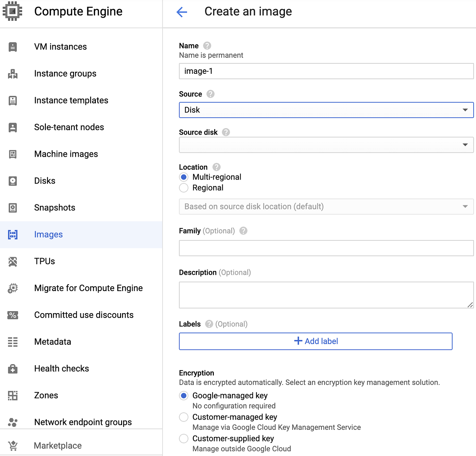Image resolution: width=476 pixels, height=456 pixels.
Task: Click the Images sidebar icon
Action: [13, 235]
